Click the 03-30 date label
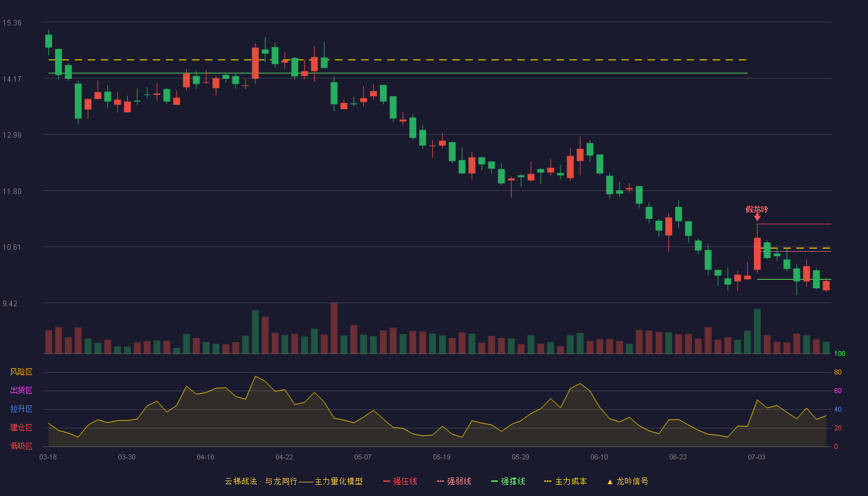The width and height of the screenshot is (868, 496). (x=126, y=457)
